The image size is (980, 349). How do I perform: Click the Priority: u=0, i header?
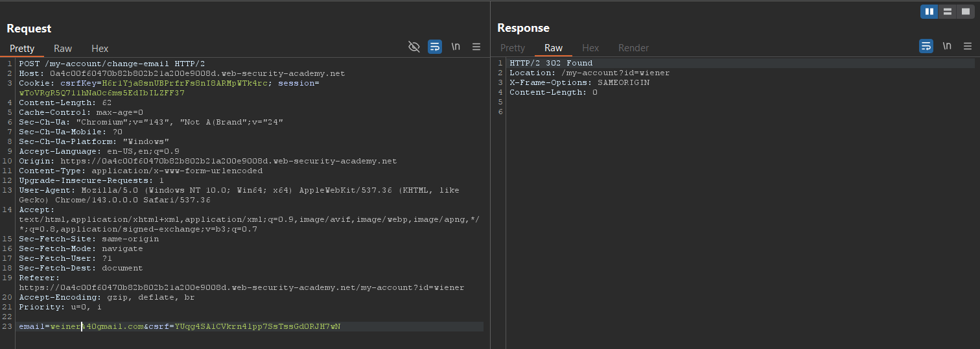pyautogui.click(x=60, y=307)
